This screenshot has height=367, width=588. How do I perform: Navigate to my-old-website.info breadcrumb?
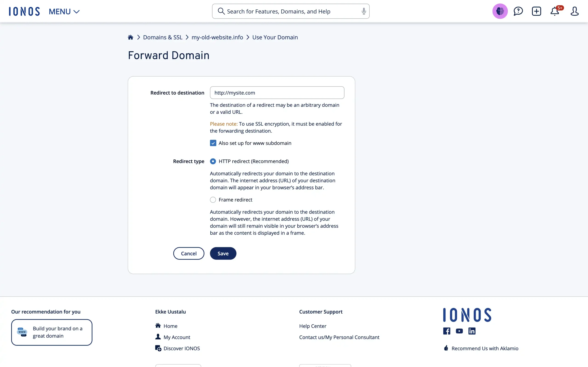217,37
